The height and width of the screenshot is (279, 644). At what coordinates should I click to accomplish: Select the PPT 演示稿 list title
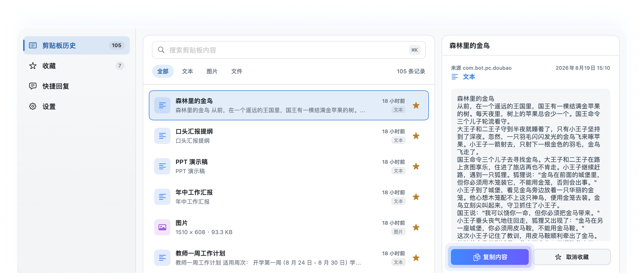coord(191,162)
